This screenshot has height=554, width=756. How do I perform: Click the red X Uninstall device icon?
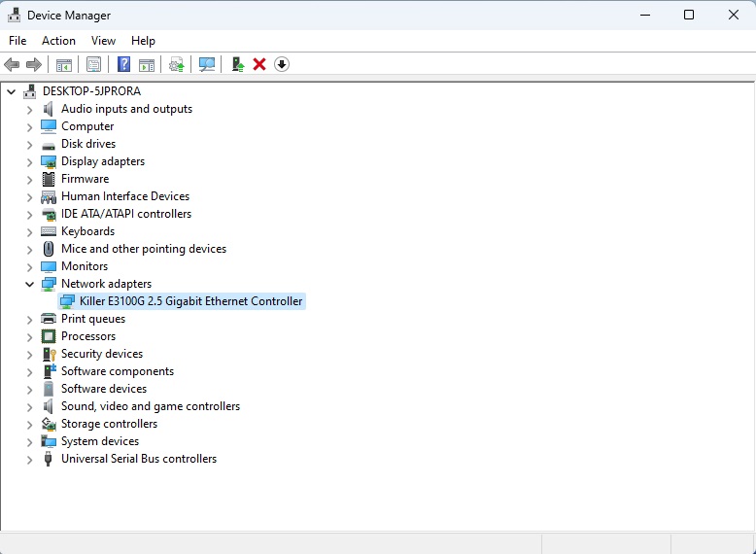(x=259, y=64)
